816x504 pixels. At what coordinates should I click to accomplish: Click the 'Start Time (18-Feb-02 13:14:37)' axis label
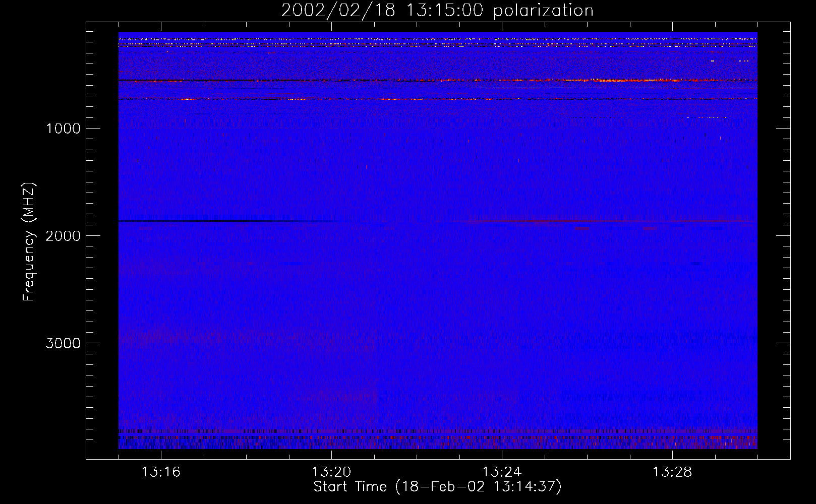pyautogui.click(x=437, y=487)
